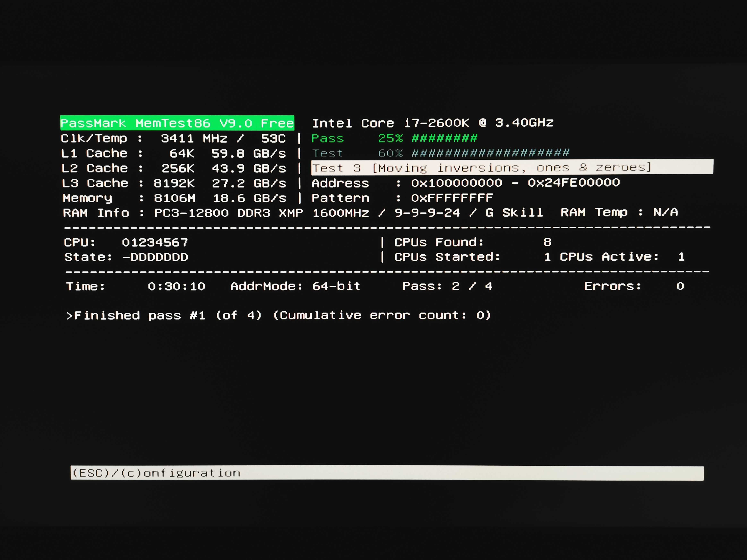747x560 pixels.
Task: Click the (ESC)/(c)onfiguration bar
Action: point(387,473)
